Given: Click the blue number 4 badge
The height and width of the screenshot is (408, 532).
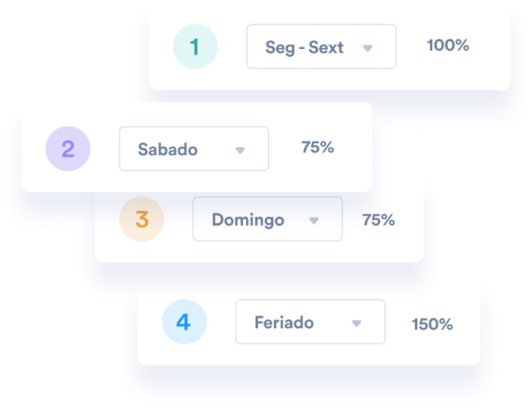Looking at the screenshot, I should pos(184,322).
